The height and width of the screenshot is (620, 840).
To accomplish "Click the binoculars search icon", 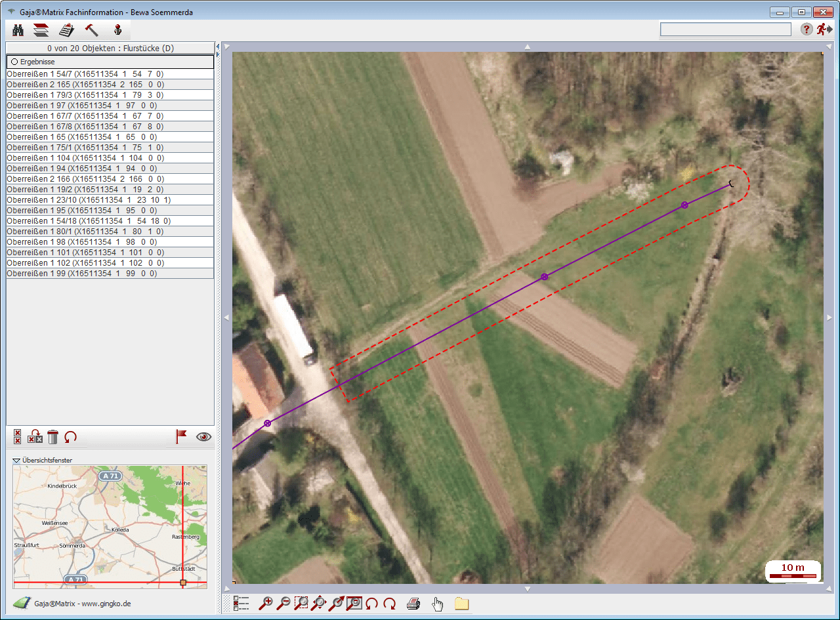I will click(18, 30).
